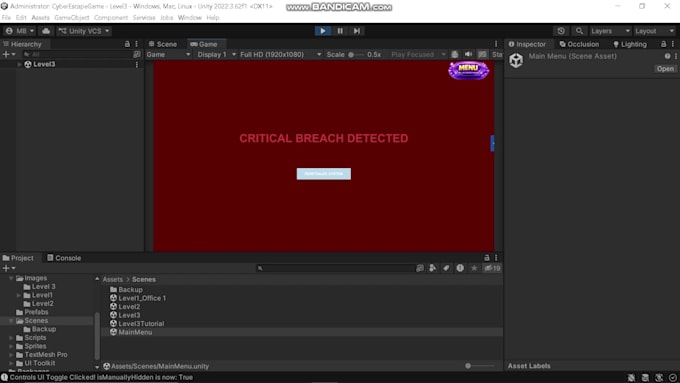680x383 pixels.
Task: Click the Search by Label tag icon
Action: coord(446,268)
